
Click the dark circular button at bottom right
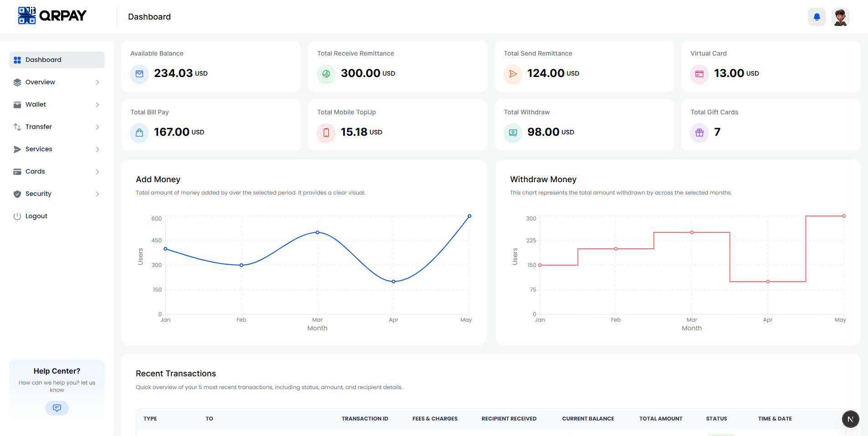[850, 419]
